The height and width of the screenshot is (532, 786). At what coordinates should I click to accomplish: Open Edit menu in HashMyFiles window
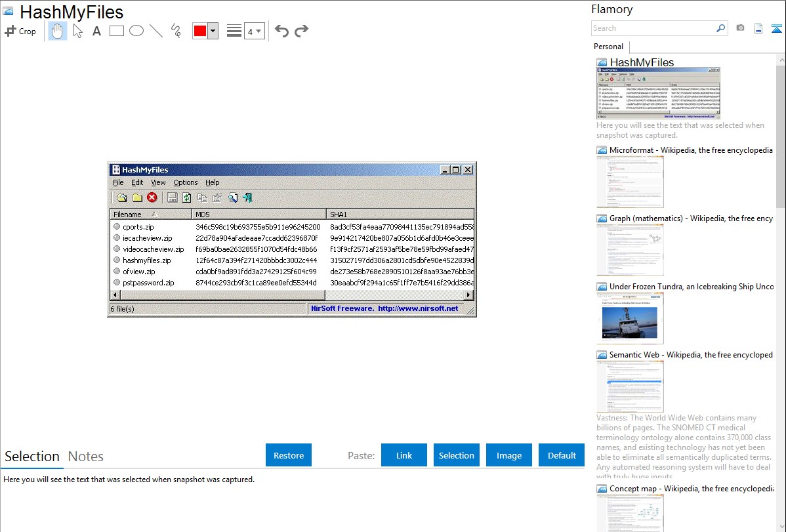[137, 182]
